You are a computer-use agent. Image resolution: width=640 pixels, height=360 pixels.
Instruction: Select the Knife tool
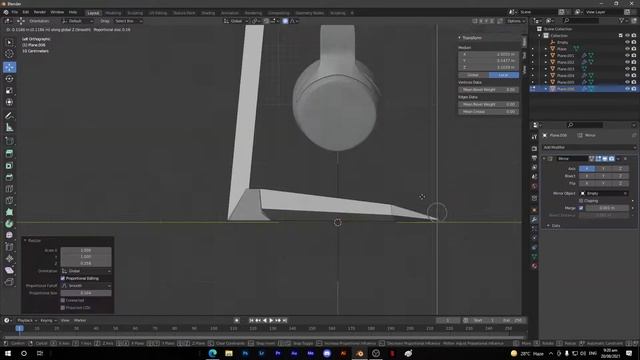tap(9, 200)
